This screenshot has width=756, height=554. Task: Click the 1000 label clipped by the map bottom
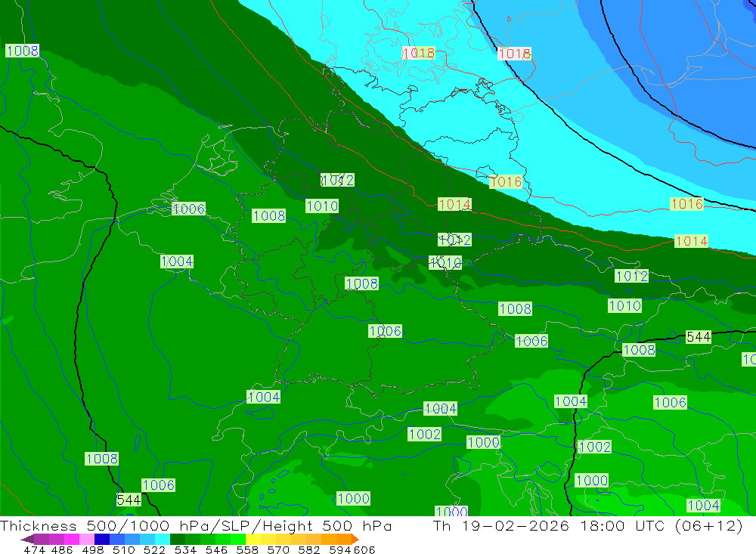click(451, 511)
